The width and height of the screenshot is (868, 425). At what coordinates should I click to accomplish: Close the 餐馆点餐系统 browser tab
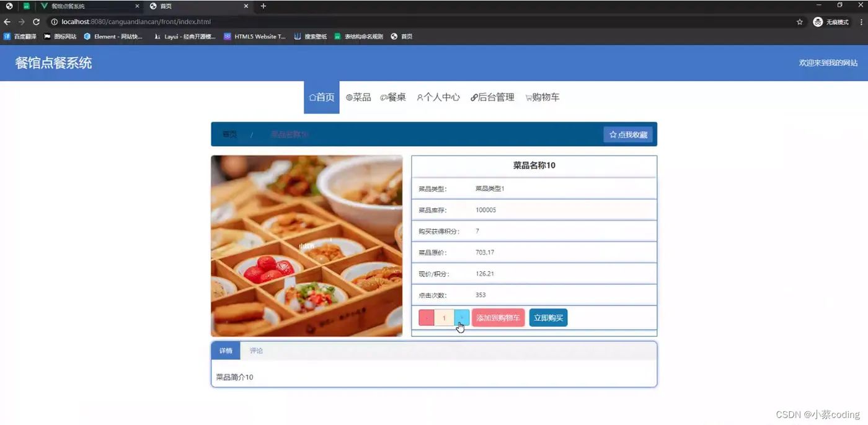(137, 6)
